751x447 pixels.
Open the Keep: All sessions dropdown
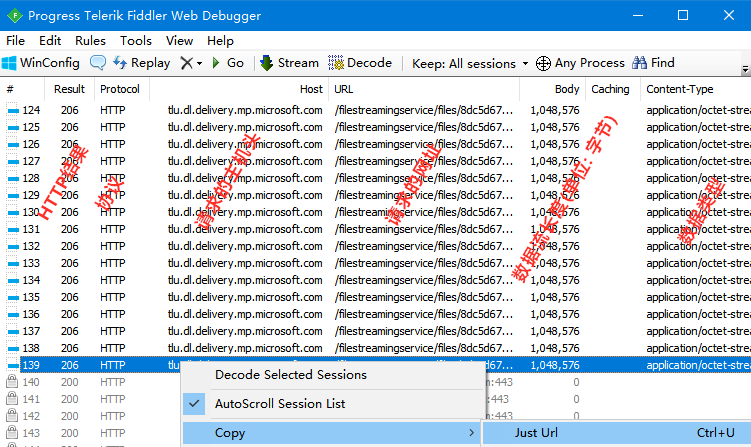tap(470, 63)
